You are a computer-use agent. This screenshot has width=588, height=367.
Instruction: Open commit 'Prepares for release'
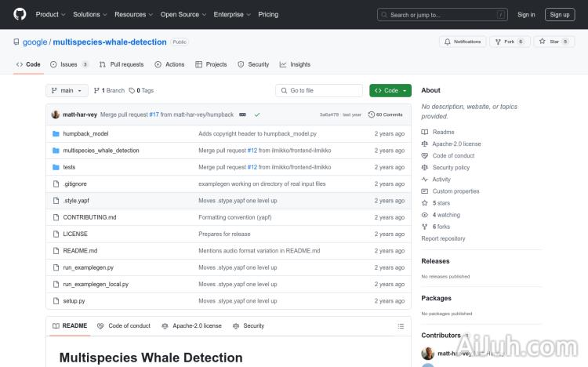224,234
